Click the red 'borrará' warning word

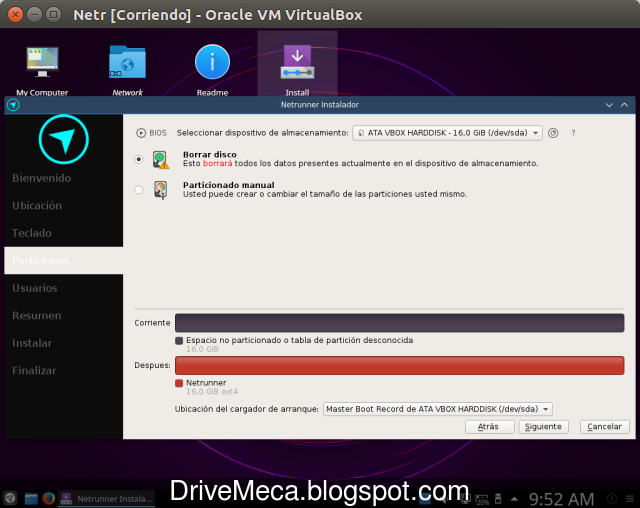tap(218, 164)
